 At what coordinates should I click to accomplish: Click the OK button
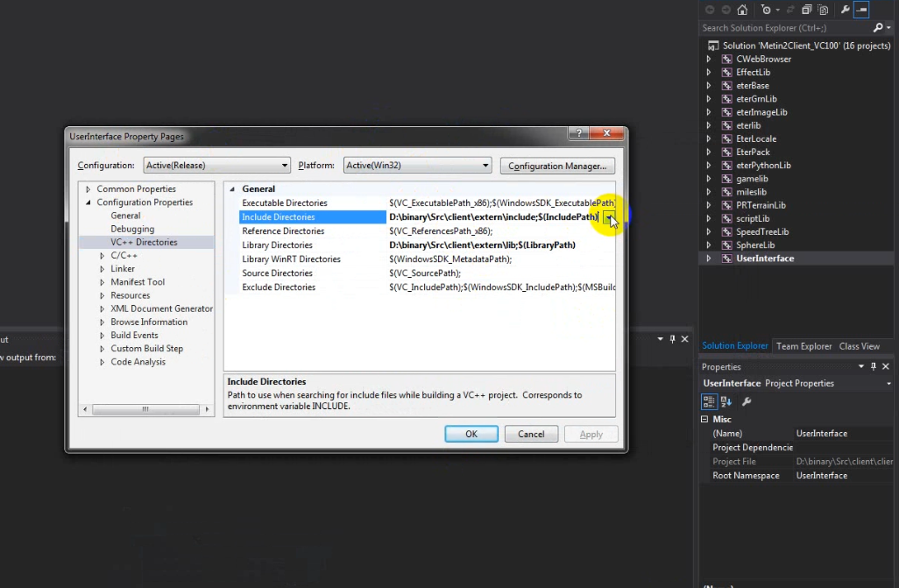[471, 435]
